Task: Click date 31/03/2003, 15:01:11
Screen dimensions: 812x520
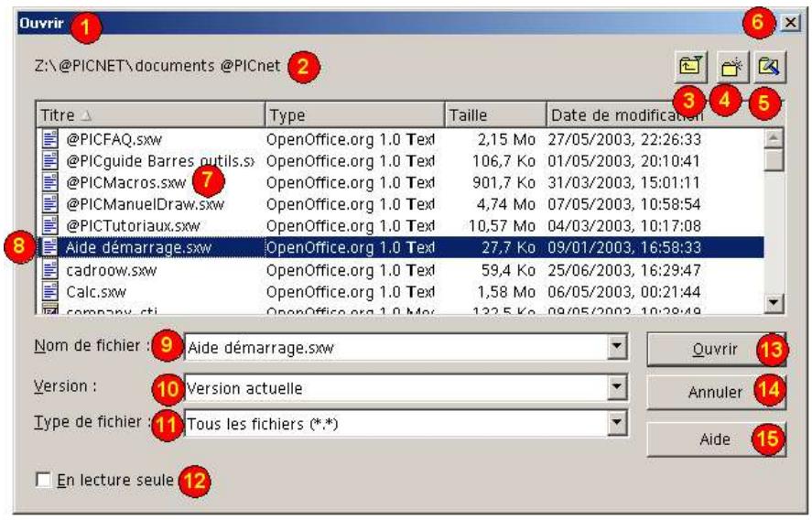Action: tap(624, 183)
